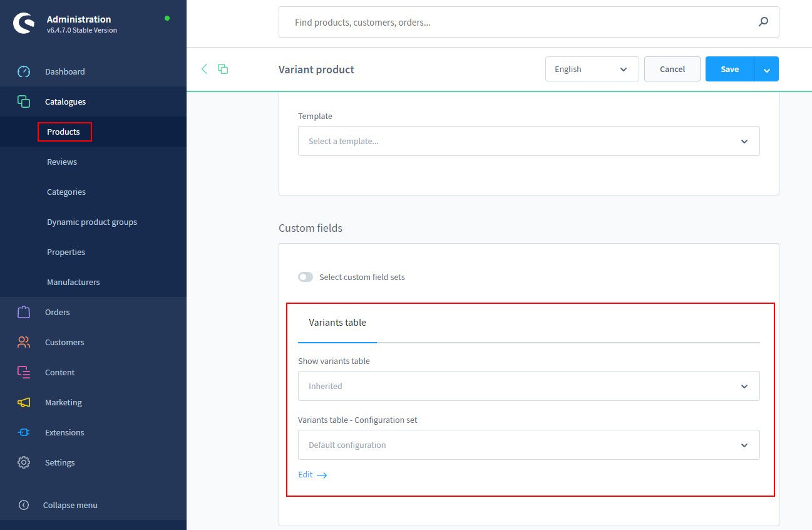Image resolution: width=812 pixels, height=530 pixels.
Task: Click the Shopware logo icon
Action: pyautogui.click(x=24, y=24)
